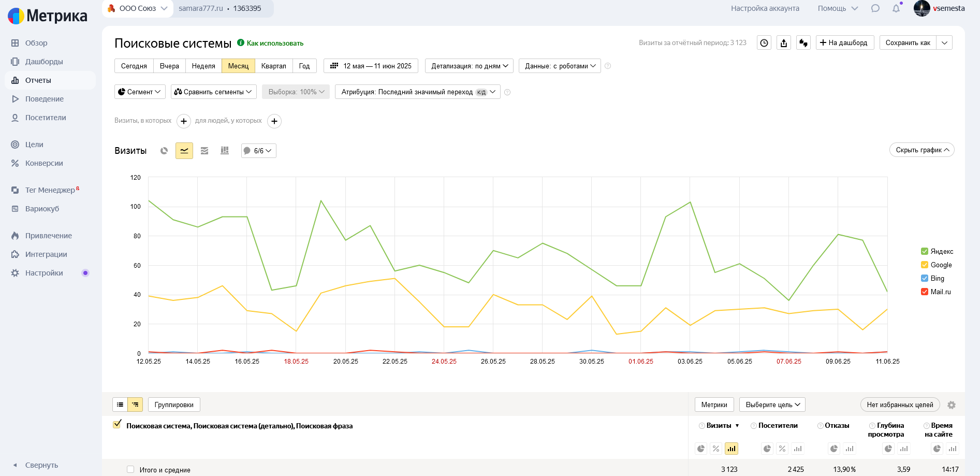The image size is (980, 476).
Task: Open the Атрибуция dropdown
Action: click(x=417, y=92)
